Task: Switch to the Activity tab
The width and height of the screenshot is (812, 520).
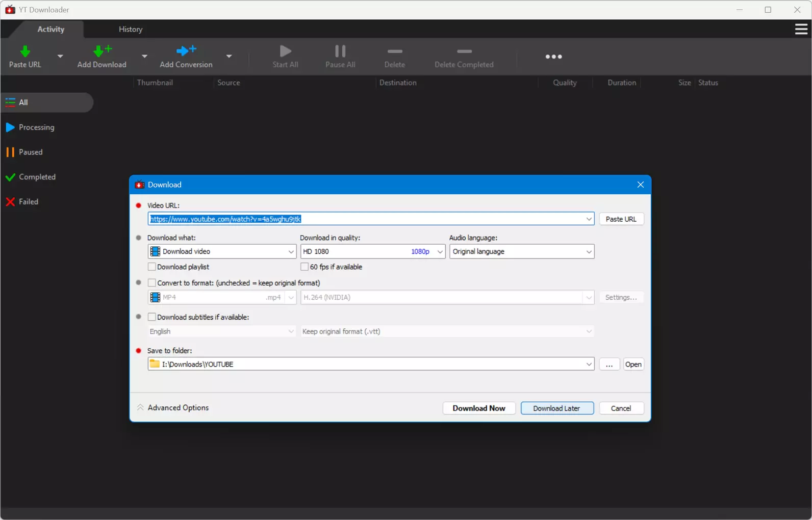Action: [51, 30]
